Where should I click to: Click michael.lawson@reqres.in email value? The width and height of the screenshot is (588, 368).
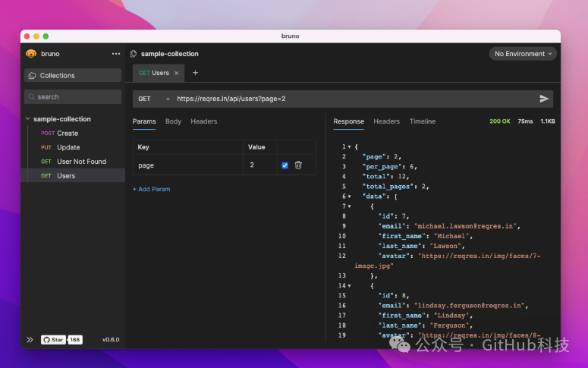pos(465,226)
